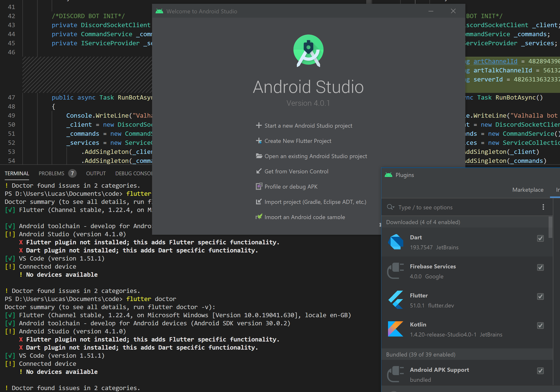560x392 pixels.
Task: Select the Flutter plugin name
Action: pos(419,295)
